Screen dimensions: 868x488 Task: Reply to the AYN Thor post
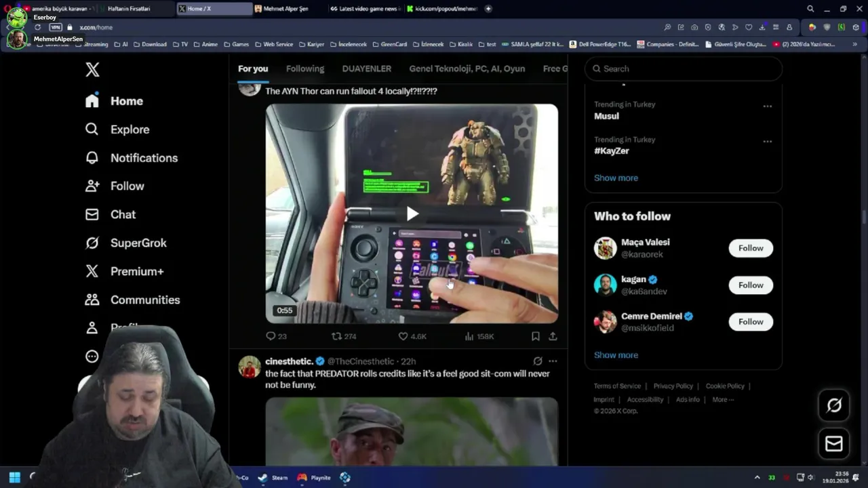click(276, 336)
